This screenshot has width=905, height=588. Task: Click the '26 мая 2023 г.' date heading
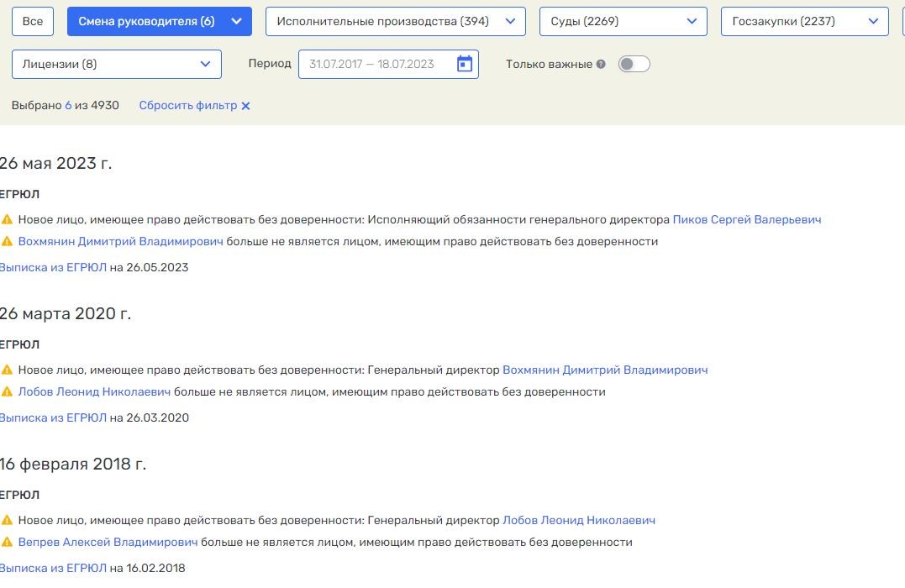click(x=56, y=164)
